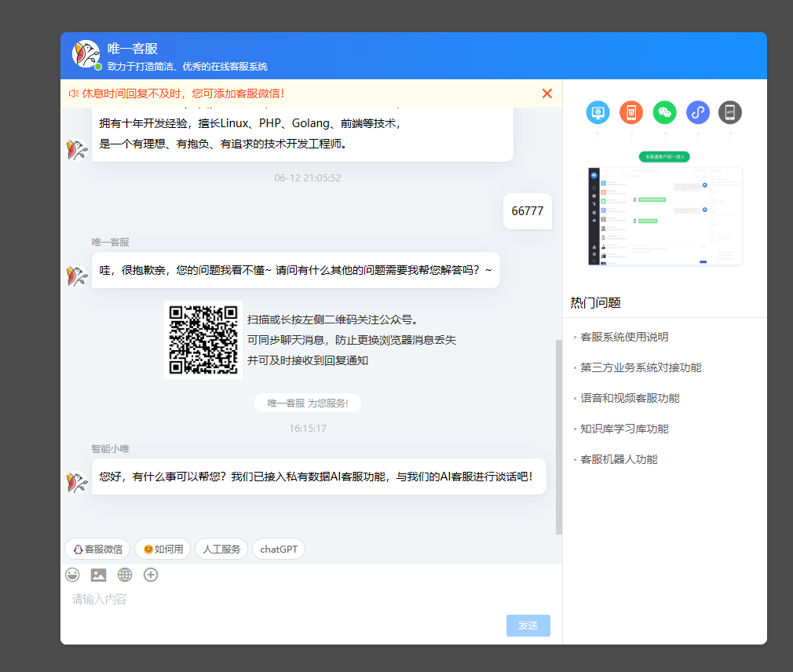Click the purple mini-program link icon
The height and width of the screenshot is (672, 793).
click(698, 112)
